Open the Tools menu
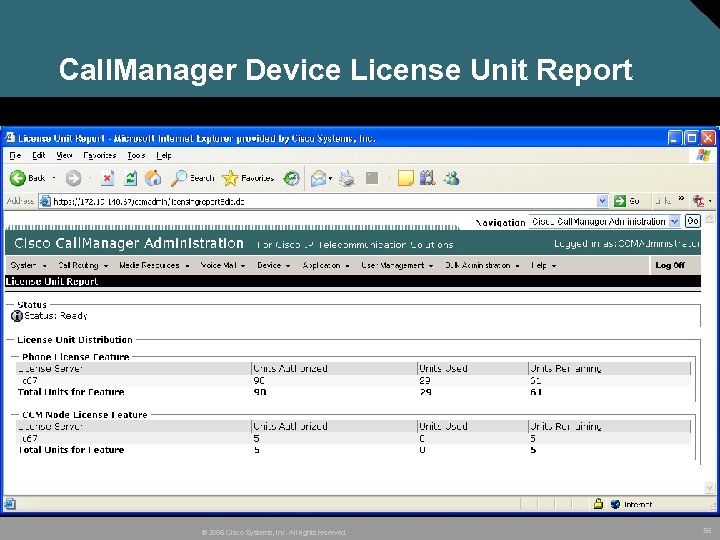Viewport: 720px width, 540px height. pyautogui.click(x=136, y=155)
